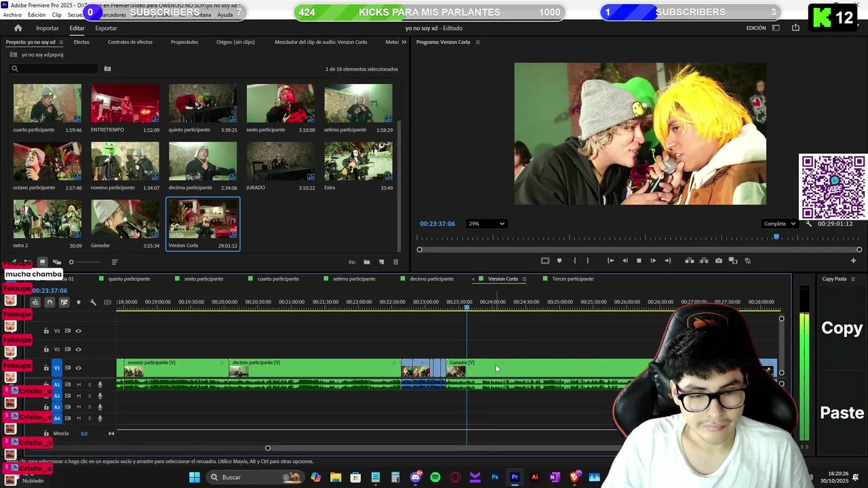This screenshot has width=868, height=488.
Task: Click project search field
Action: (54, 68)
